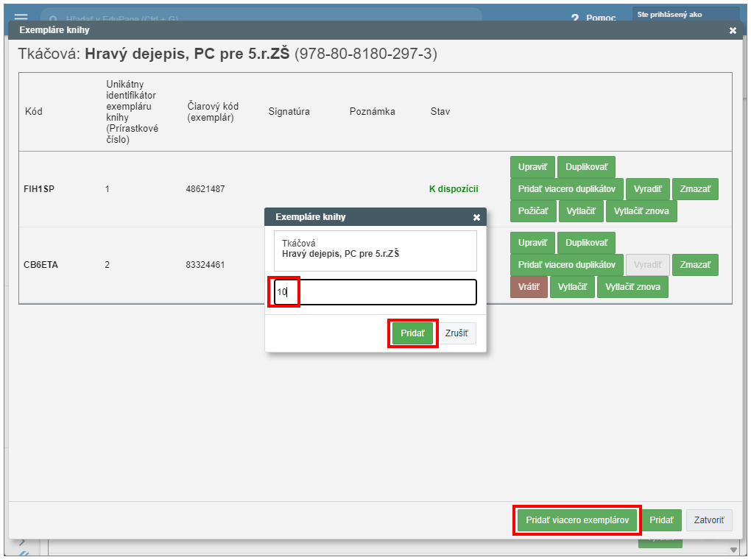
Task: Open Pomoc help in the top bar
Action: (593, 18)
